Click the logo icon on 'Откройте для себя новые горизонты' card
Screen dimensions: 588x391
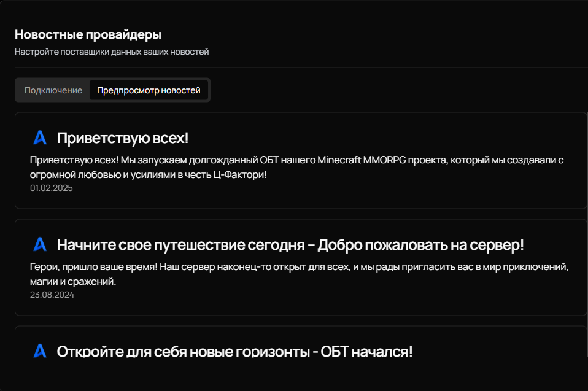tap(39, 350)
